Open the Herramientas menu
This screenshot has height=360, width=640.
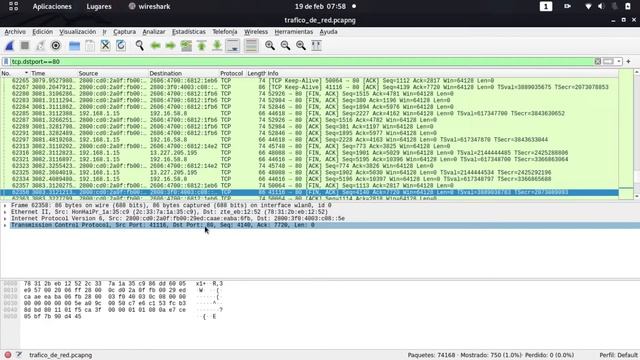(293, 31)
